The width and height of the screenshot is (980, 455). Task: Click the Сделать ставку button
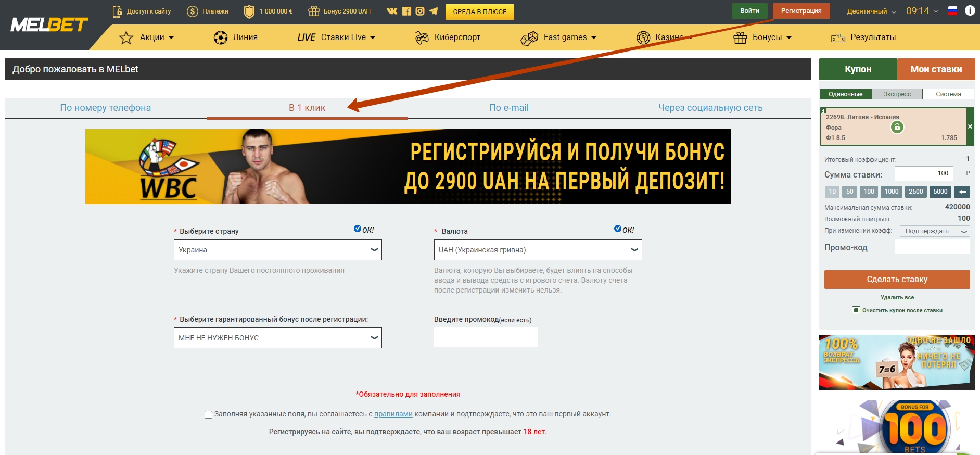897,280
